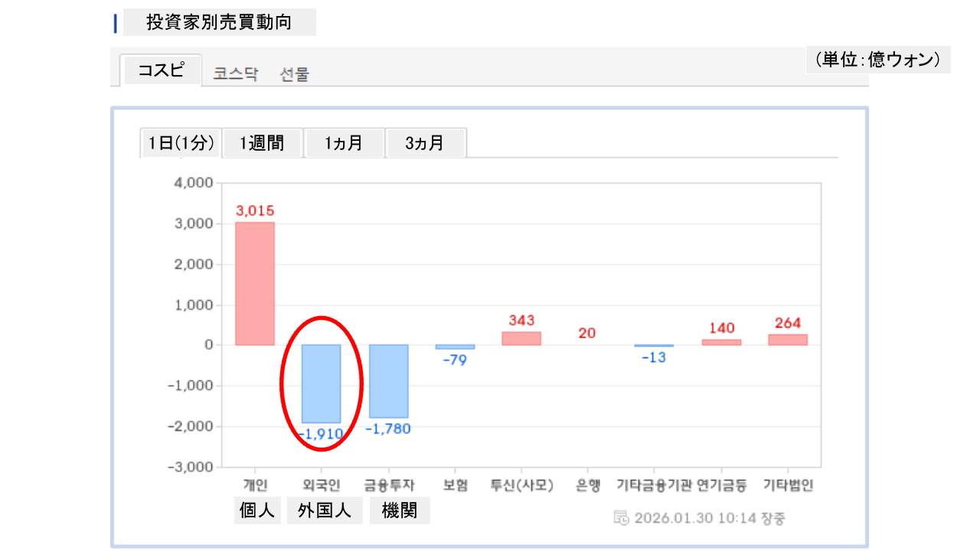The image size is (980, 551).
Task: Select the 1日(1分) period tab
Action: 181,143
